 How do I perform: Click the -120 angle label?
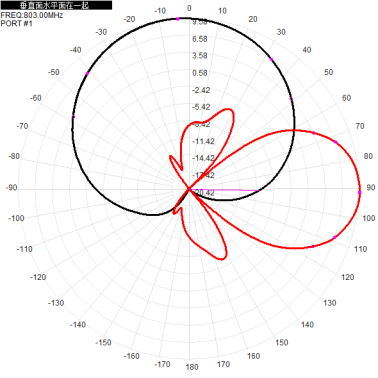pos(38,277)
